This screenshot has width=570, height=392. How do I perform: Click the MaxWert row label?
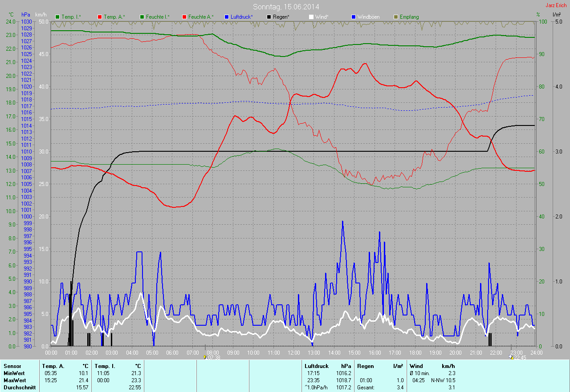(15, 380)
